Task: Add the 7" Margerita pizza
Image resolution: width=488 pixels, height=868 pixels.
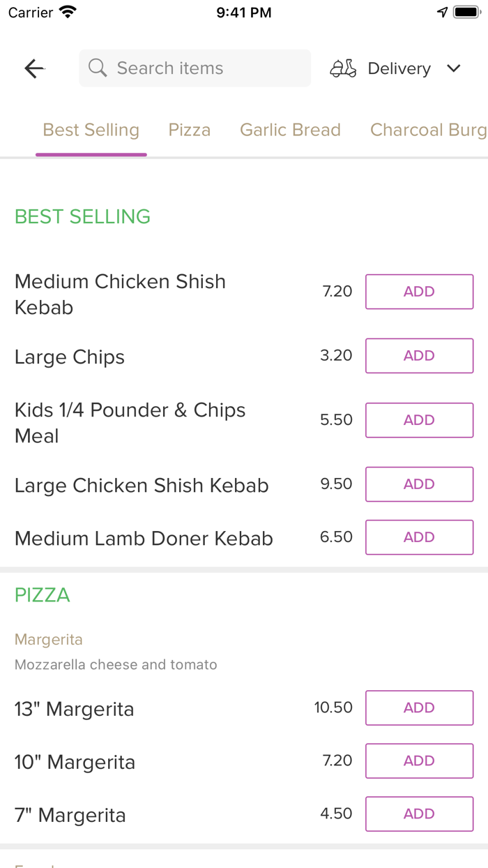Action: [419, 814]
